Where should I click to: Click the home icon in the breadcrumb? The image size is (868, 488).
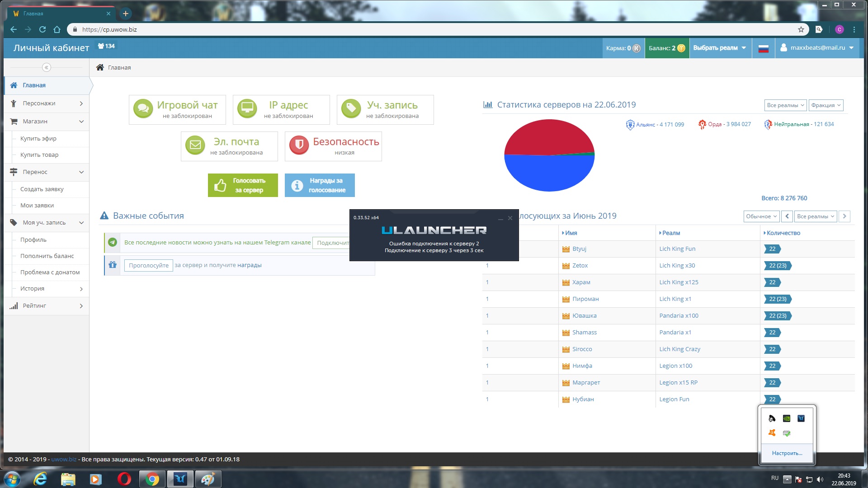pyautogui.click(x=100, y=67)
